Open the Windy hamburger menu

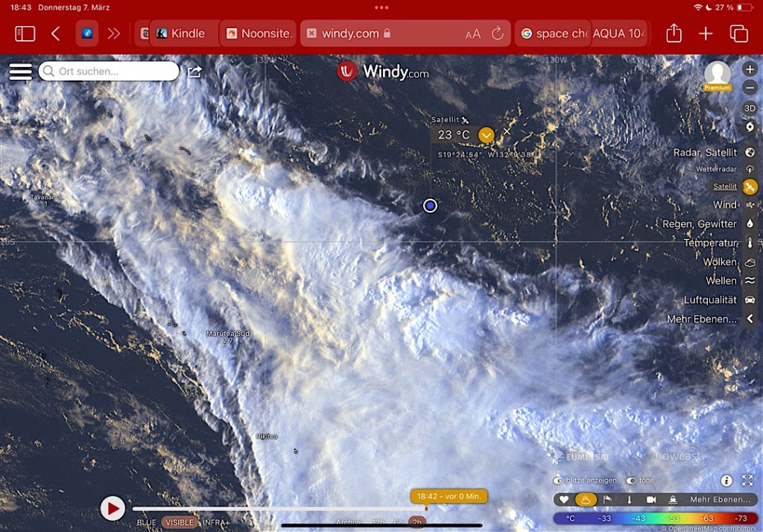click(20, 72)
